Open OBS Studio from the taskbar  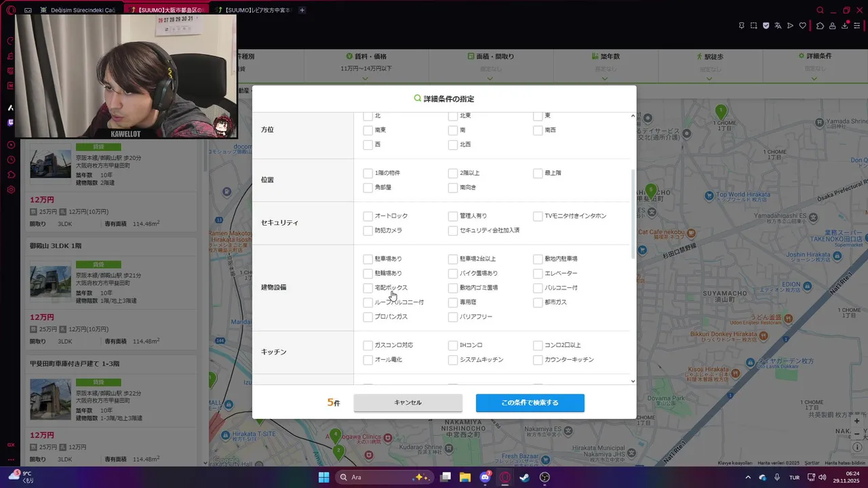click(545, 477)
